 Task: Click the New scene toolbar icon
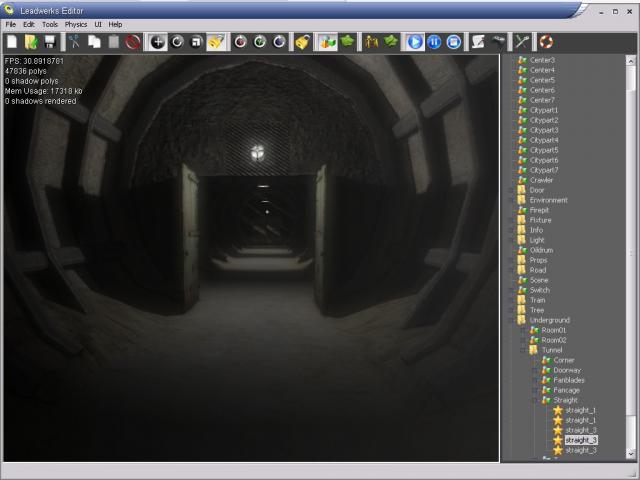tap(12, 42)
